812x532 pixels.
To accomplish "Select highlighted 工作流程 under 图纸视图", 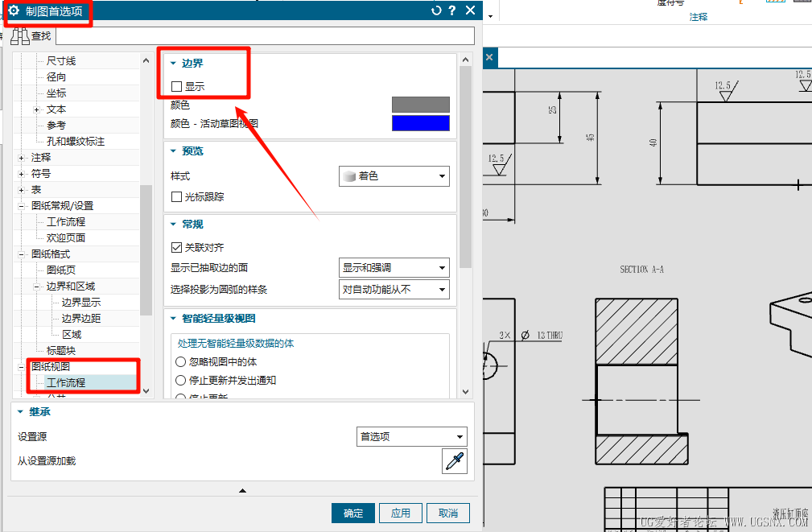I will click(x=66, y=383).
